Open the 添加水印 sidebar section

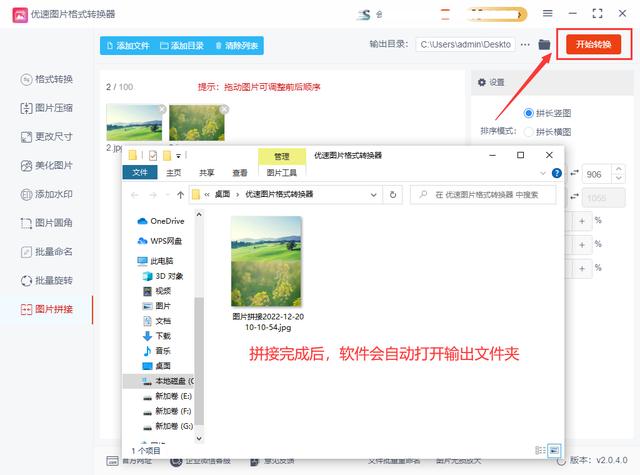(47, 194)
